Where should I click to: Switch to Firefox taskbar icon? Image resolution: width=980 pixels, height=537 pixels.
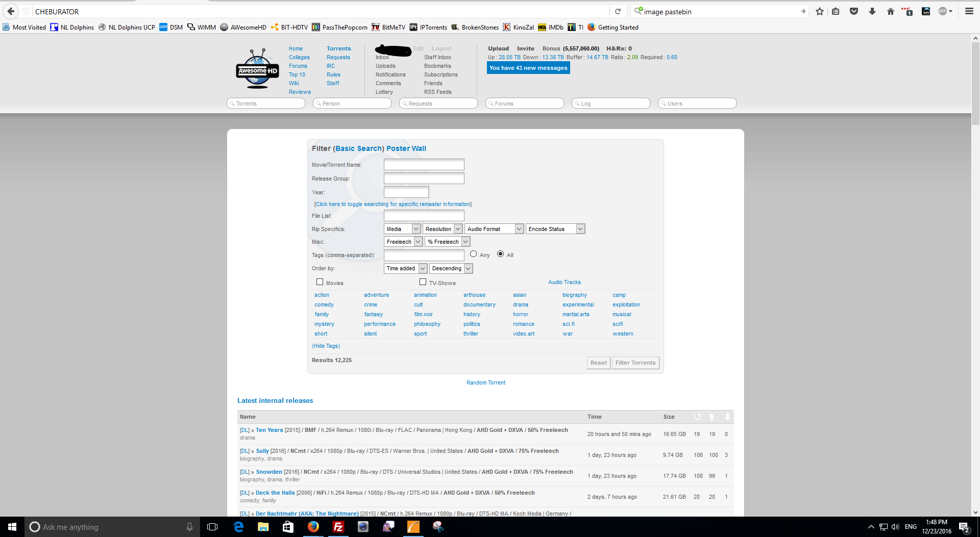(x=313, y=527)
